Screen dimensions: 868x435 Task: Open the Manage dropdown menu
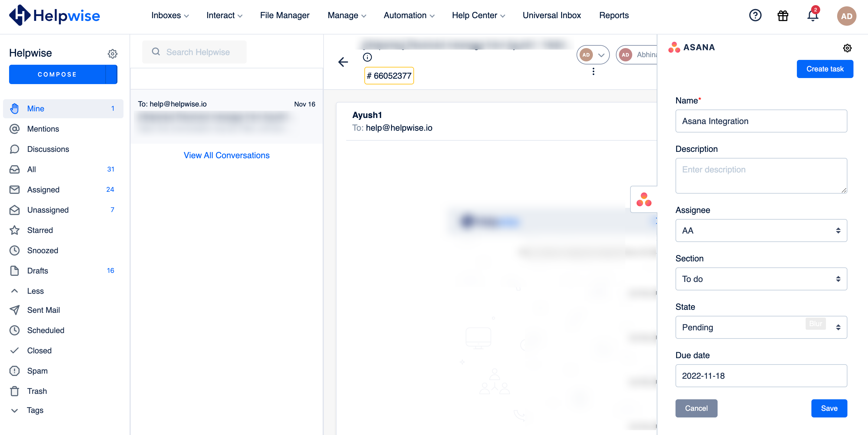tap(347, 15)
